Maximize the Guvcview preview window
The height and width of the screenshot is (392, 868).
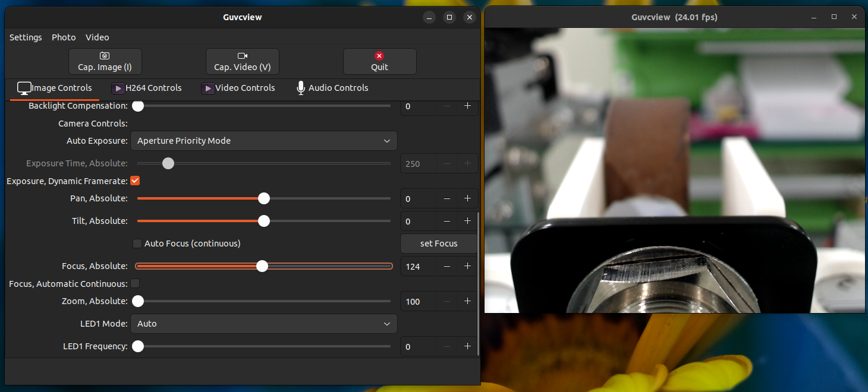(x=834, y=17)
